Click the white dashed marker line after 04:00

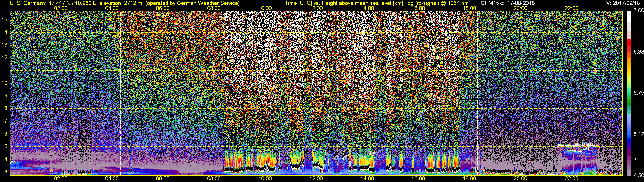coord(120,93)
